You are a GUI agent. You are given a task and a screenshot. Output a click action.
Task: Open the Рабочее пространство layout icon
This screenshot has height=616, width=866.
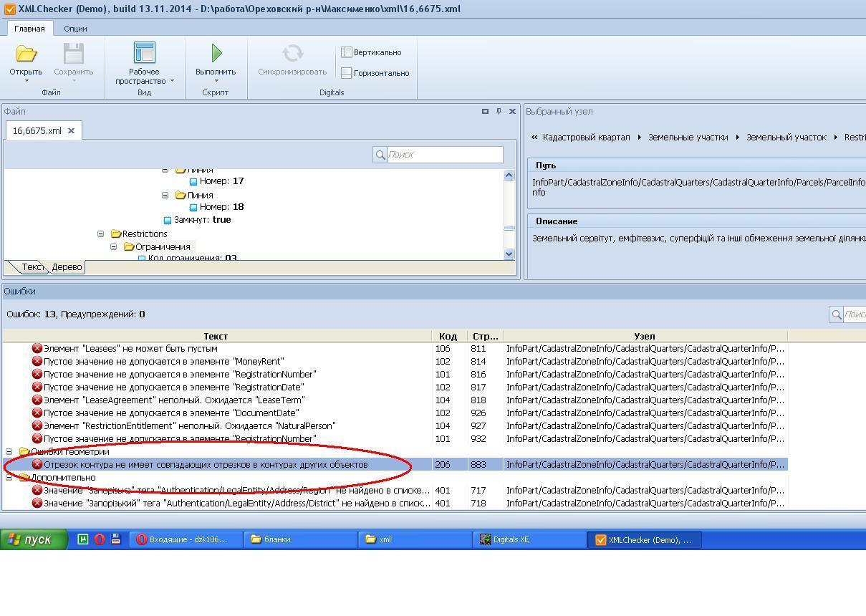point(144,54)
